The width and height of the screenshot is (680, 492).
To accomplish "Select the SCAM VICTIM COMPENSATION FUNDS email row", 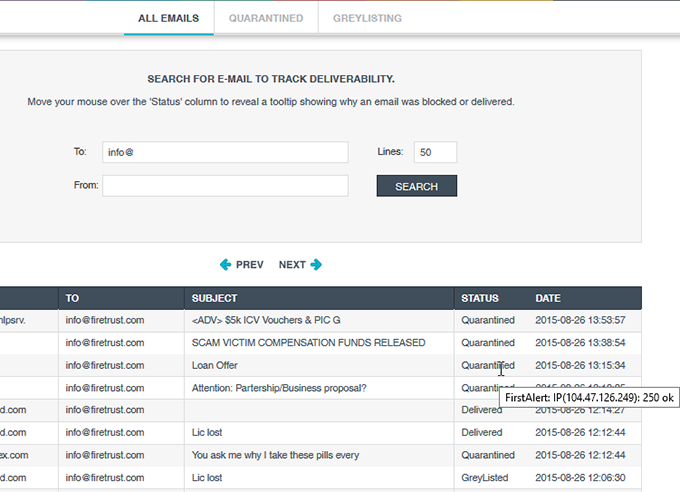I will tap(294, 343).
